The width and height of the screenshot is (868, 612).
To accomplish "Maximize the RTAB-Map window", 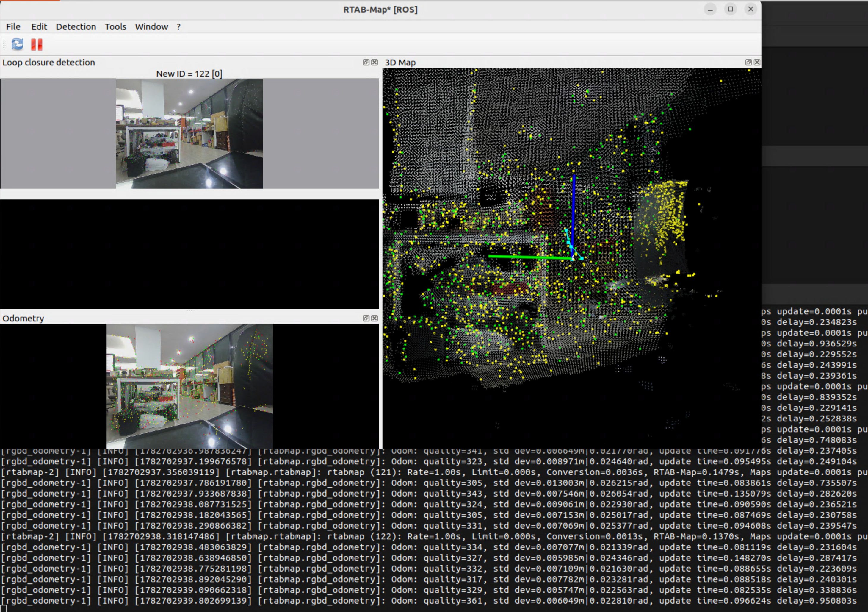I will point(730,10).
